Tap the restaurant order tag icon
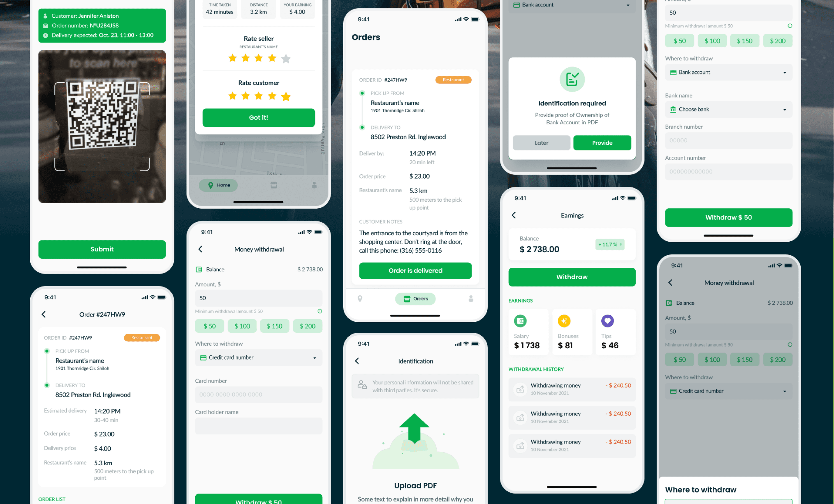 point(455,79)
